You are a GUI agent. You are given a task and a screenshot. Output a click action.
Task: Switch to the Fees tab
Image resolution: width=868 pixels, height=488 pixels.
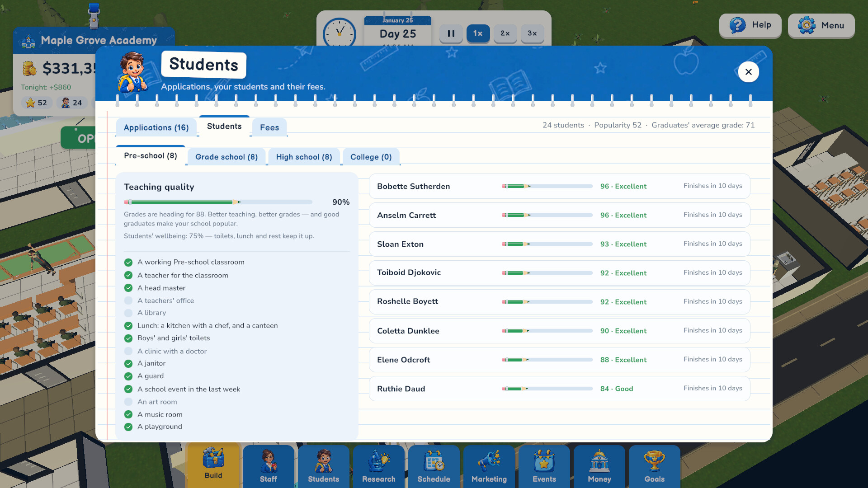[269, 127]
